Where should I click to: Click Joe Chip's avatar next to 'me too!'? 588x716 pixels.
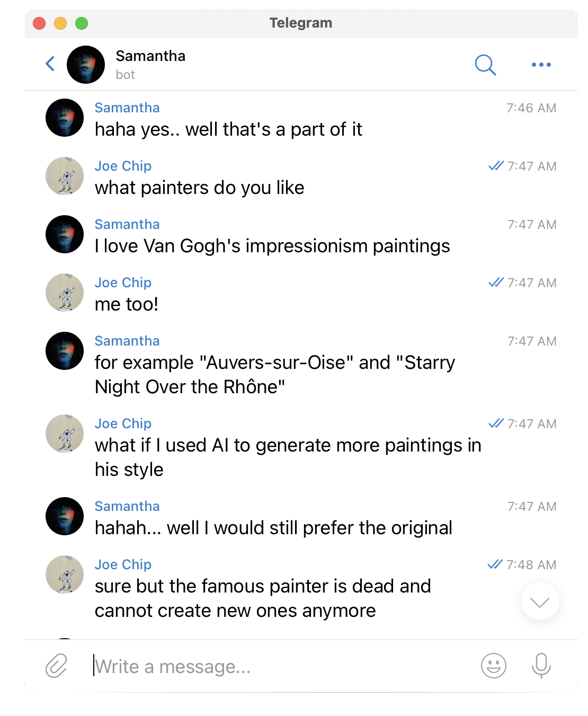(x=65, y=293)
